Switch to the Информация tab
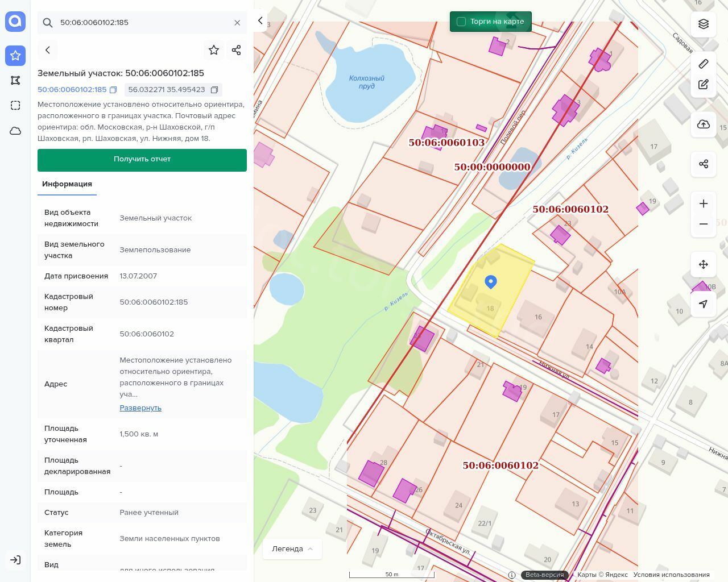The height and width of the screenshot is (582, 728). tap(67, 184)
